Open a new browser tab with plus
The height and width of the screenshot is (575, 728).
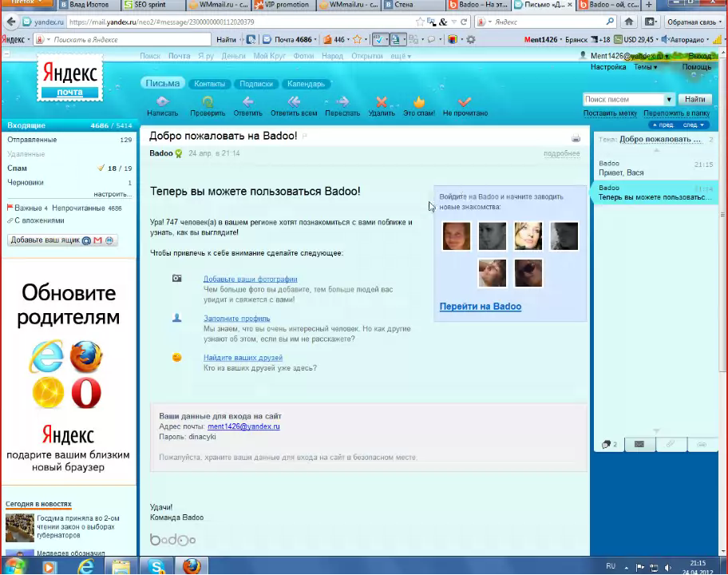click(x=649, y=5)
